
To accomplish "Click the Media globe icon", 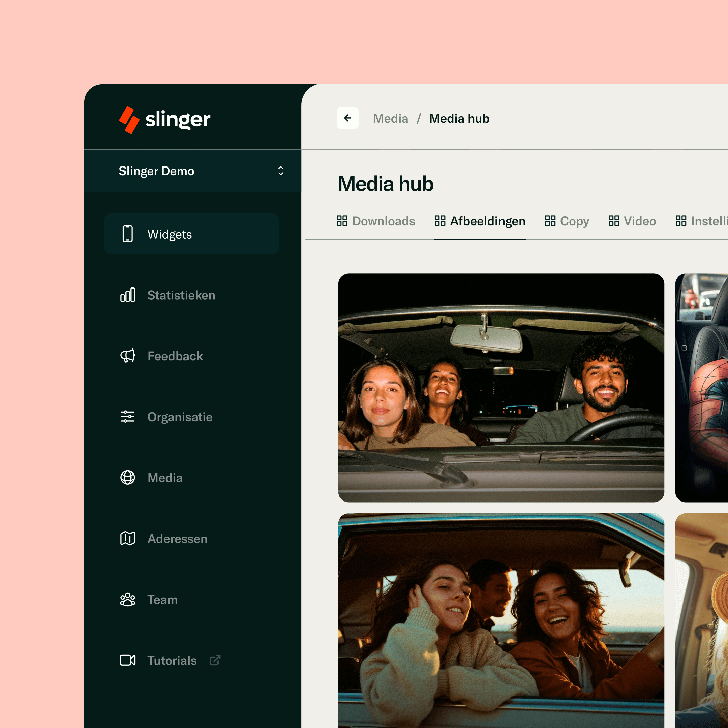I will click(x=128, y=478).
